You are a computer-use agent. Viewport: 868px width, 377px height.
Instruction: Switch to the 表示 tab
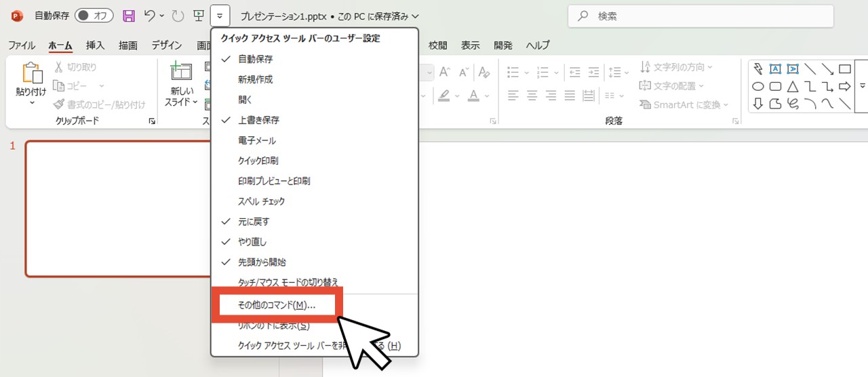coord(471,45)
